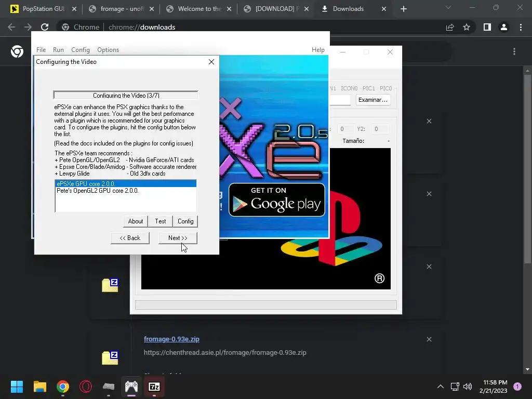Image resolution: width=532 pixels, height=399 pixels.
Task: Switch to ICON0 tab in PopStation window
Action: [x=349, y=88]
